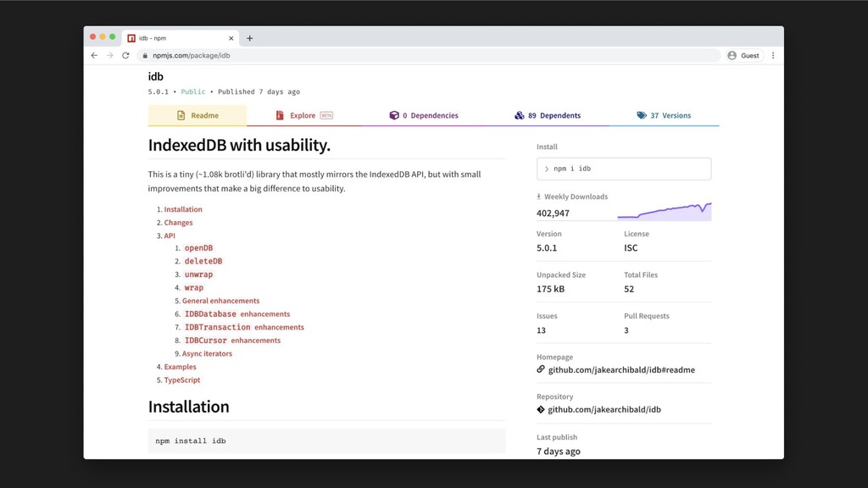Screen dimensions: 868x488
Task: Click the weekly downloads arrow icon
Action: pos(538,197)
